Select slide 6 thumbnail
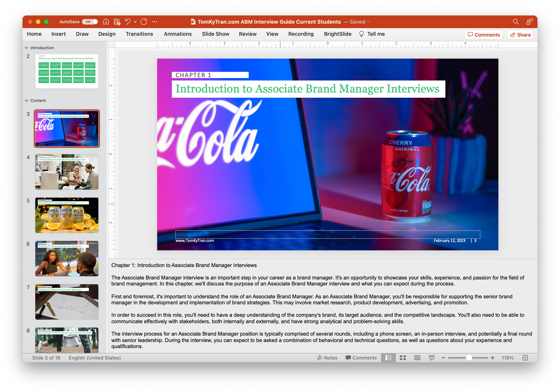The width and height of the screenshot is (560, 392). [x=67, y=259]
